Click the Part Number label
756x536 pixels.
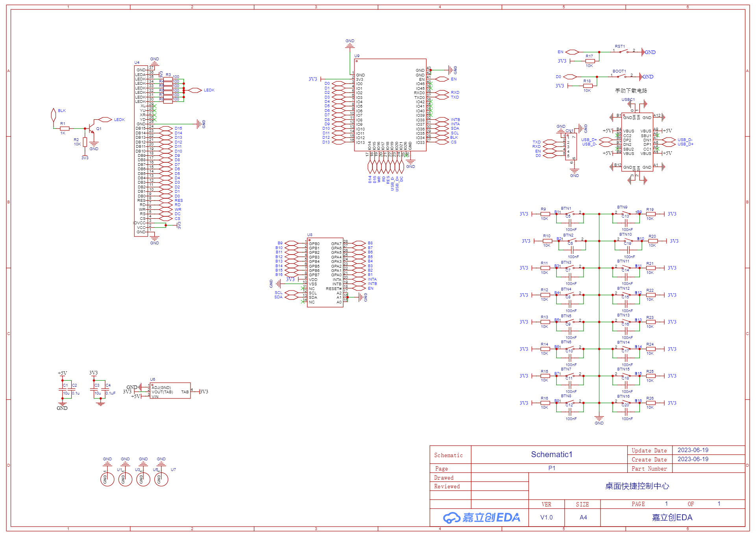point(649,469)
